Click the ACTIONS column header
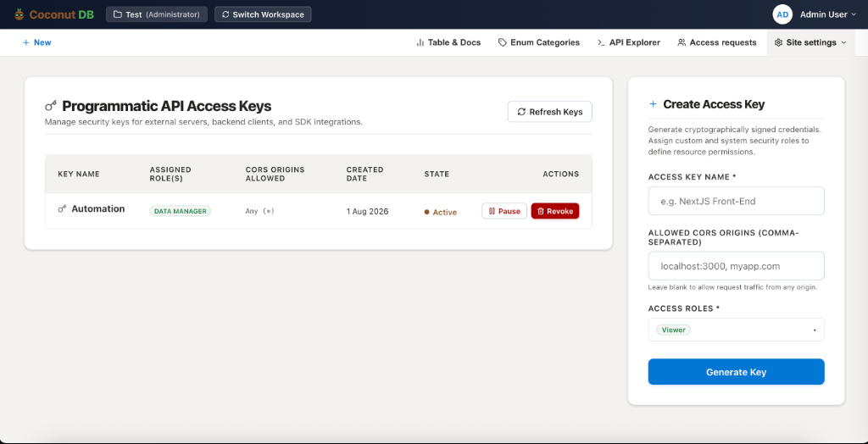 coord(561,174)
